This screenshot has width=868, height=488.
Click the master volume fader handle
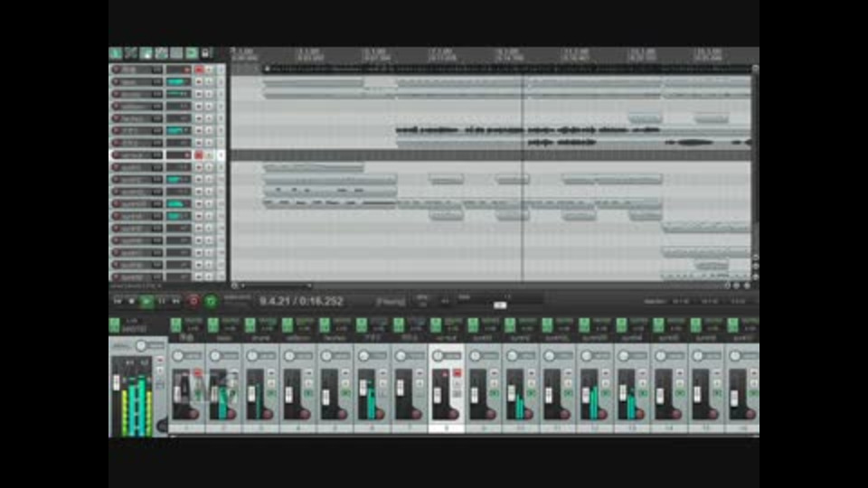point(117,381)
